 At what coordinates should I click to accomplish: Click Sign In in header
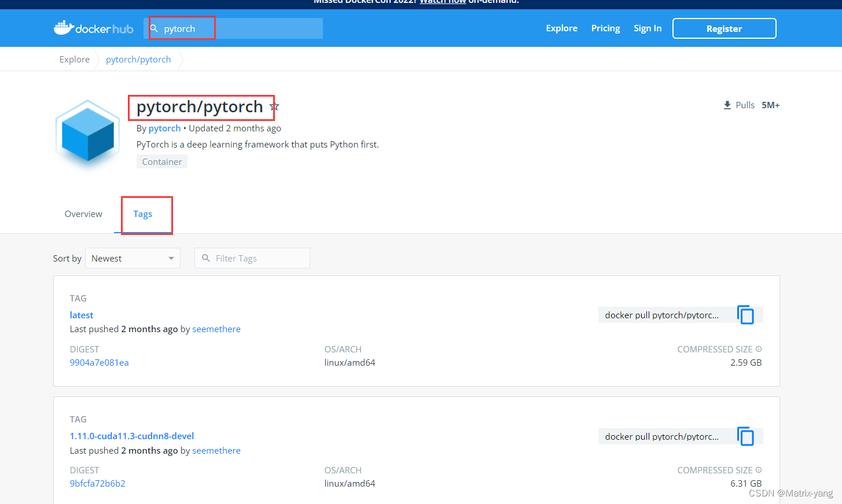pyautogui.click(x=647, y=28)
